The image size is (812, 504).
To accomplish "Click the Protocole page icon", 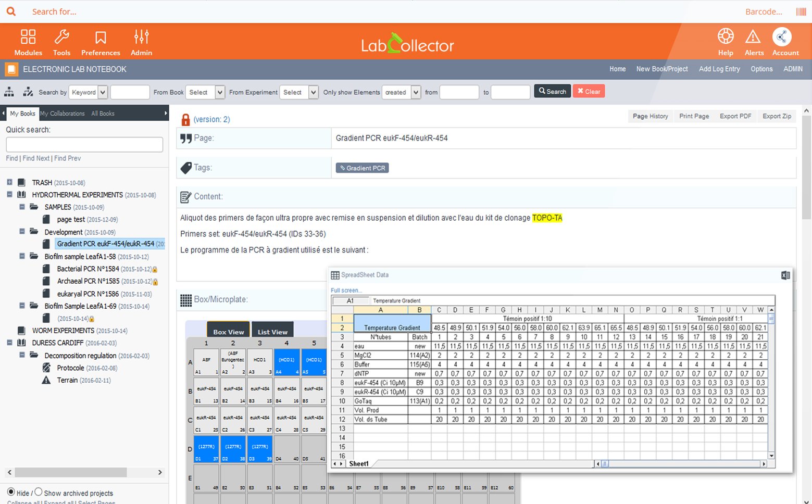I will point(46,368).
